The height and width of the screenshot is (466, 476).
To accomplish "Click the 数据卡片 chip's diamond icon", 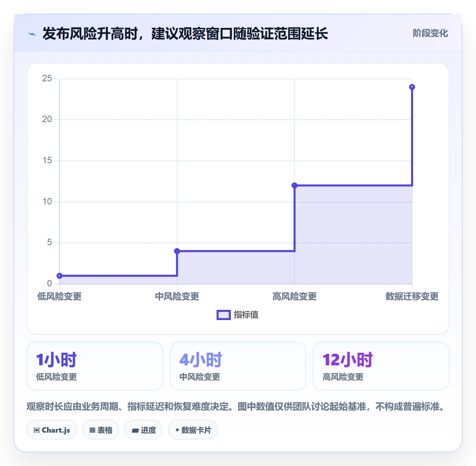I will (177, 430).
